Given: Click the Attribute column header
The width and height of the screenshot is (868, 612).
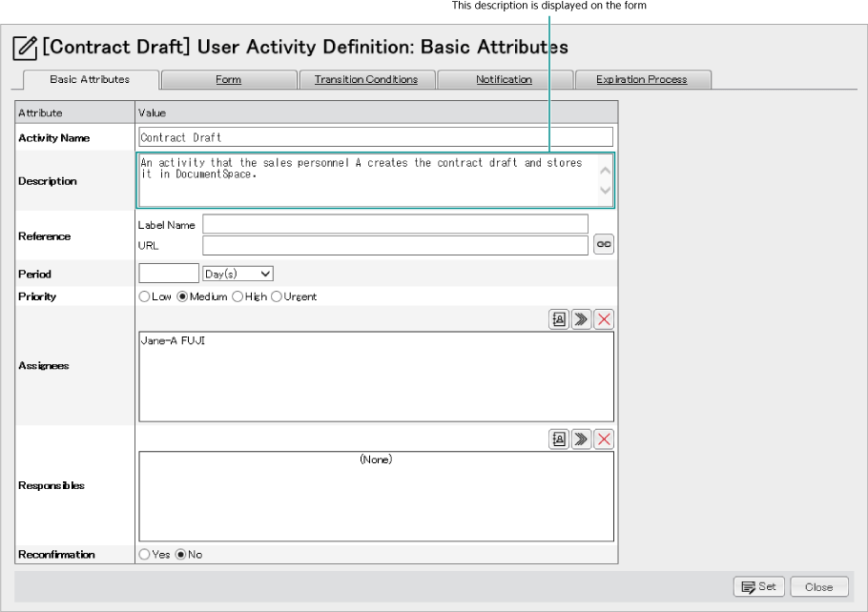Looking at the screenshot, I should (74, 112).
